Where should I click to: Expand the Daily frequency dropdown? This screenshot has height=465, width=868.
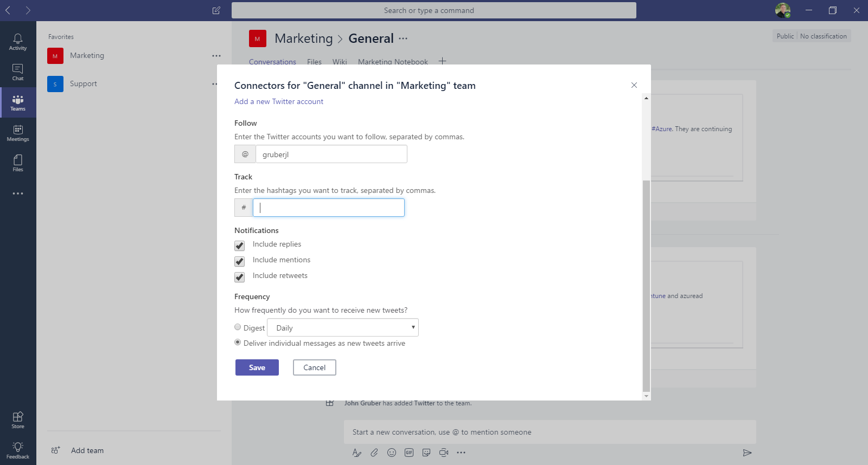[x=343, y=327]
